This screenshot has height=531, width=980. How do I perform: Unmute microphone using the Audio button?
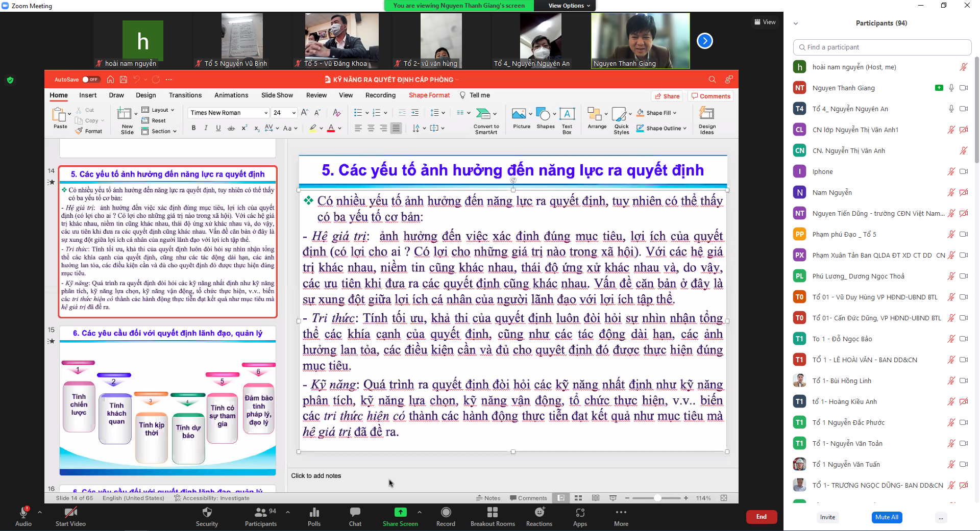pyautogui.click(x=23, y=513)
